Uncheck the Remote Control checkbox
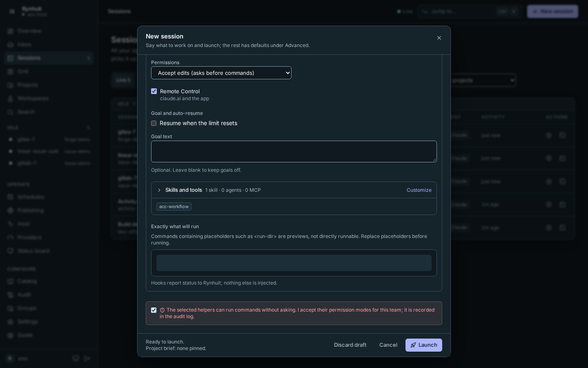This screenshot has height=368, width=588. 154,91
